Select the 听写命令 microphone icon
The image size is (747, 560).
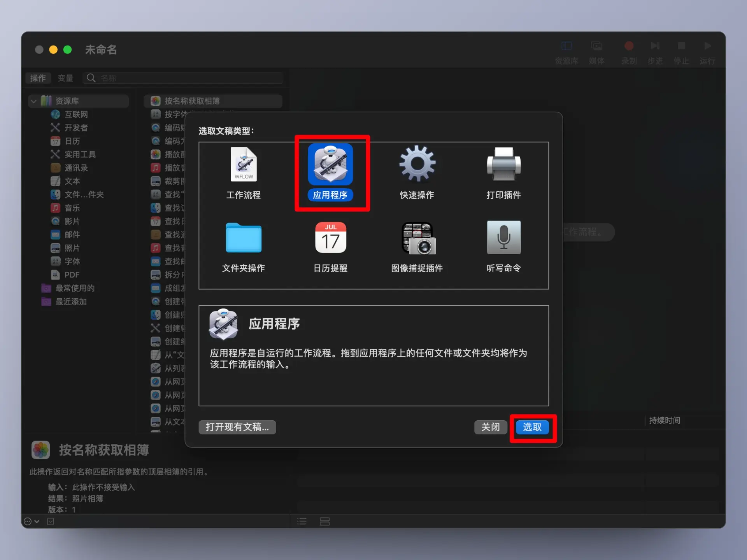coord(503,238)
